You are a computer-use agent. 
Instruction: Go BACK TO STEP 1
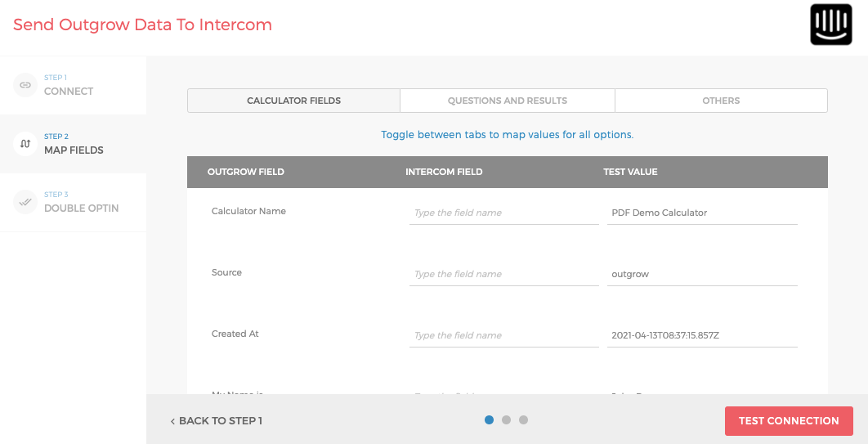(217, 421)
